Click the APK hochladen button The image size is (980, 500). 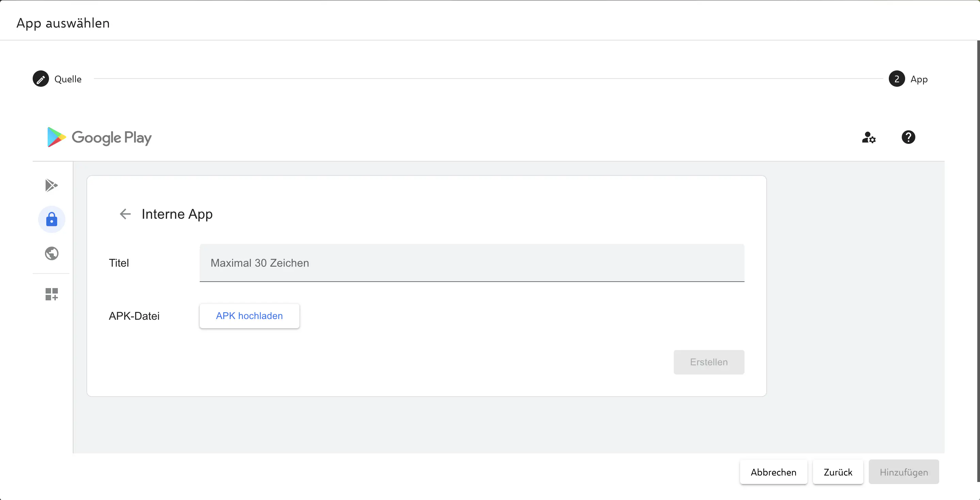pos(249,316)
